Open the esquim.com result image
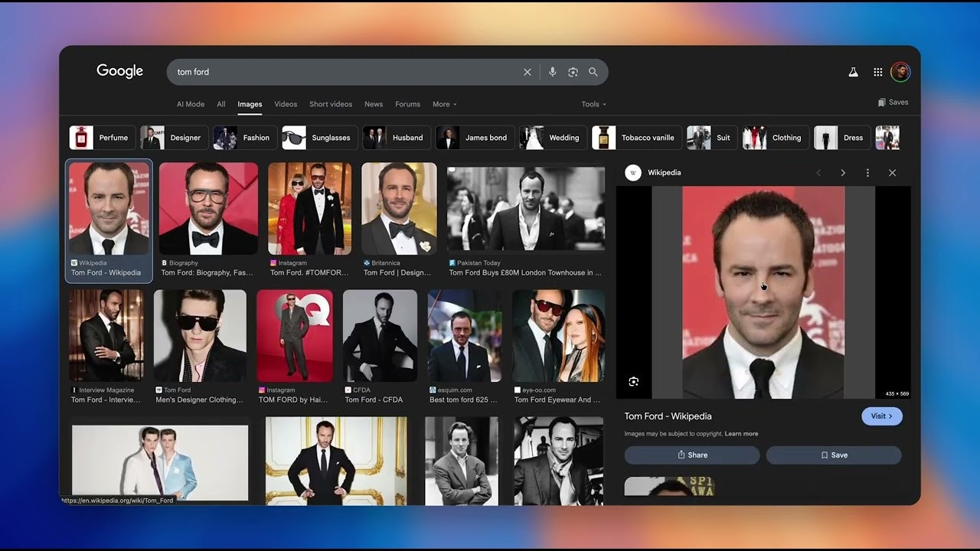 point(465,335)
